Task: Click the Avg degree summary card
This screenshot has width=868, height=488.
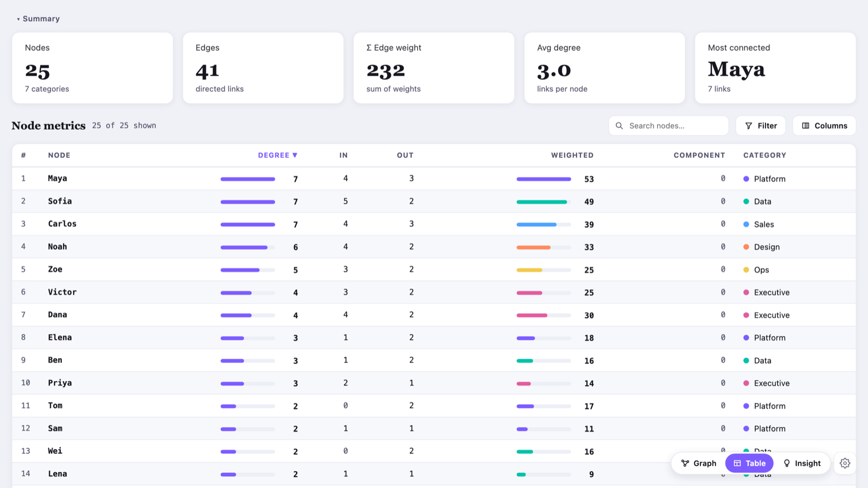Action: [x=604, y=68]
